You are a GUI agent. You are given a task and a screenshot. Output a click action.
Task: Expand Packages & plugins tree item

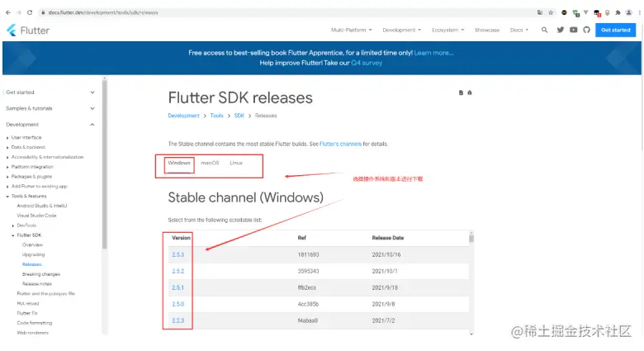point(30,177)
